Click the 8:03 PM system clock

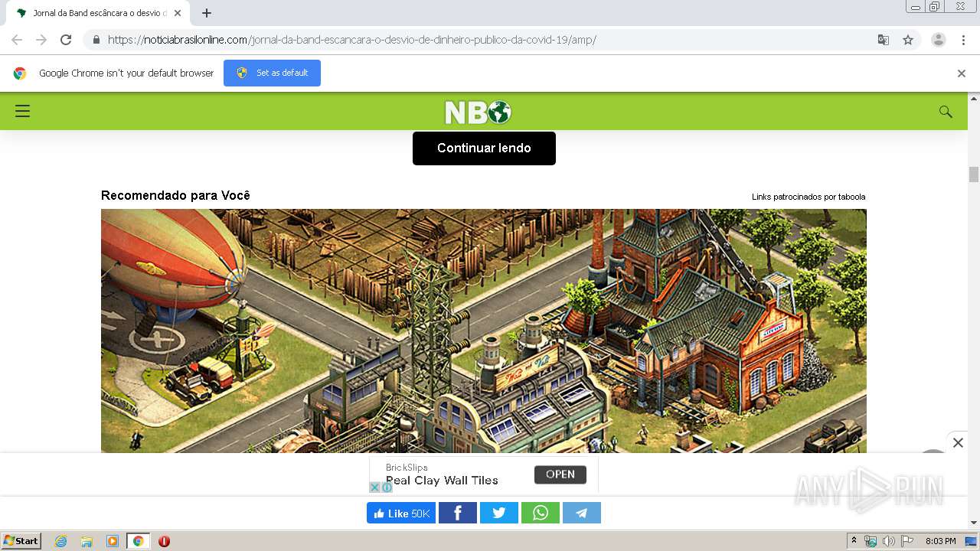click(940, 541)
